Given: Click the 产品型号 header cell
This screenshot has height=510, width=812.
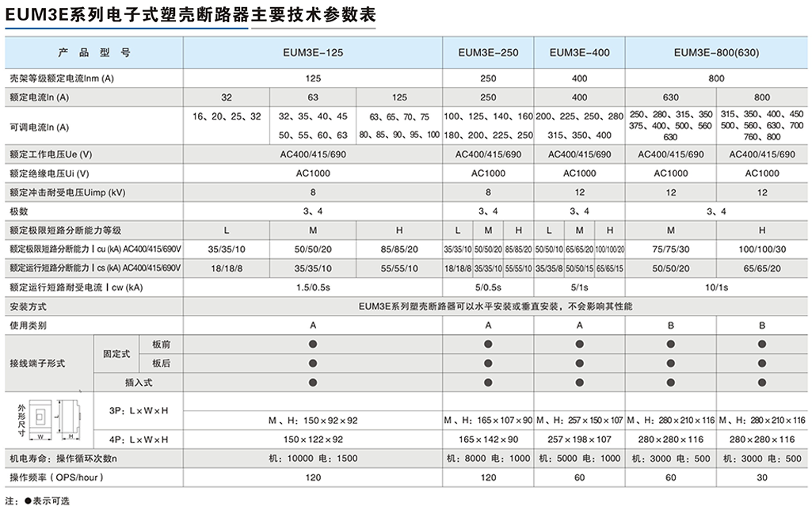Looking at the screenshot, I should click(x=94, y=53).
